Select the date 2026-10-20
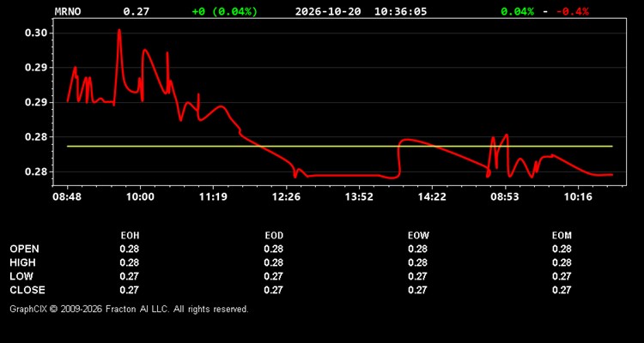This screenshot has width=644, height=343. pos(328,11)
